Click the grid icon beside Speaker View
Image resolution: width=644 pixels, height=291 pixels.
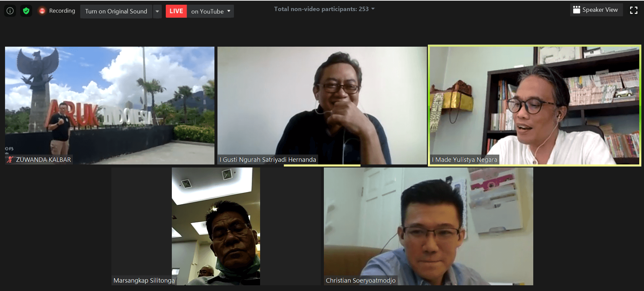[x=577, y=10]
